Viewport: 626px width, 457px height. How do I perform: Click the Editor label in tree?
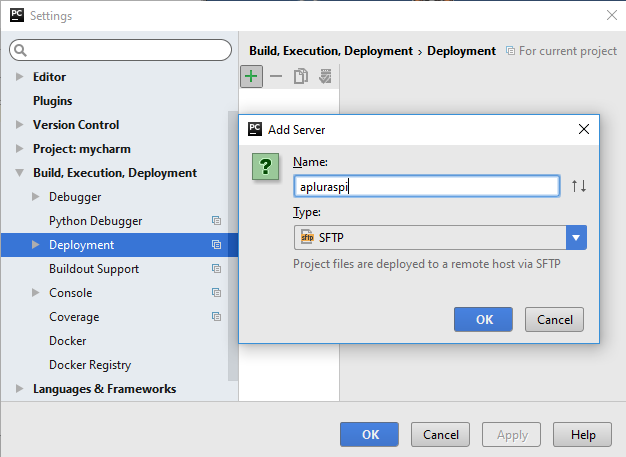pyautogui.click(x=50, y=77)
